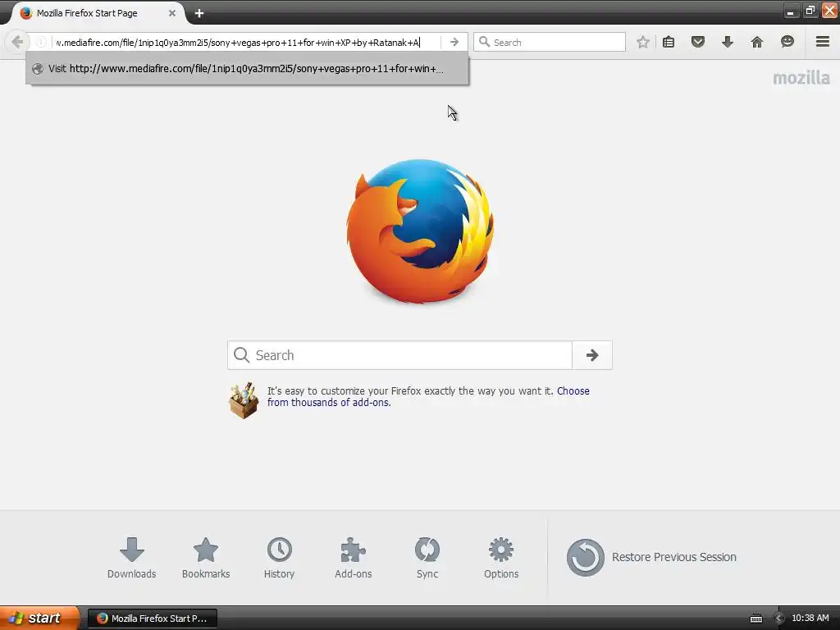Select the Mozilla Firefox Start Page tab
Viewport: 840px width, 630px height.
pos(98,13)
